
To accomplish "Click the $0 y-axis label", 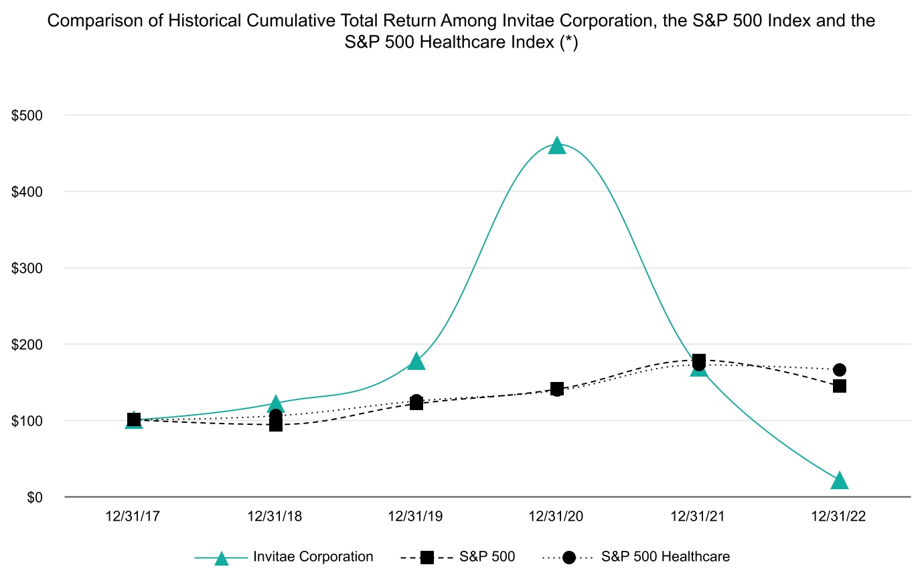I will point(35,497).
